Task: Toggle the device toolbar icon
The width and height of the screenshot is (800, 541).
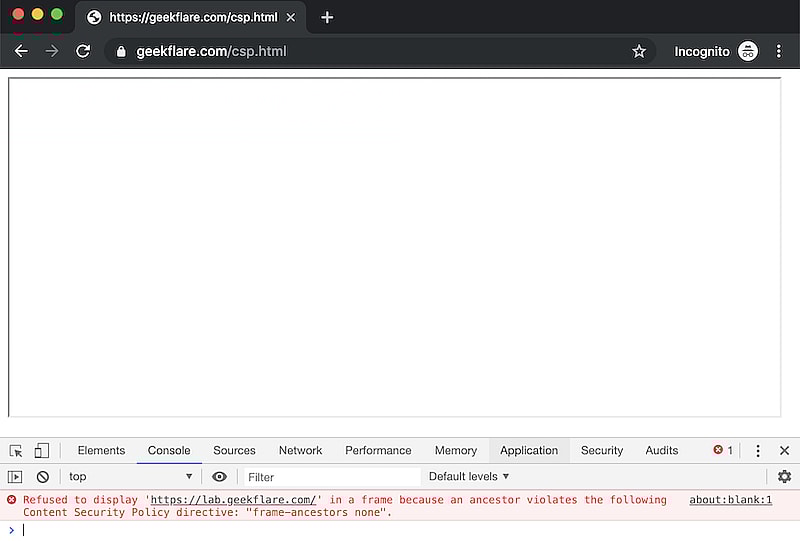Action: coord(42,451)
